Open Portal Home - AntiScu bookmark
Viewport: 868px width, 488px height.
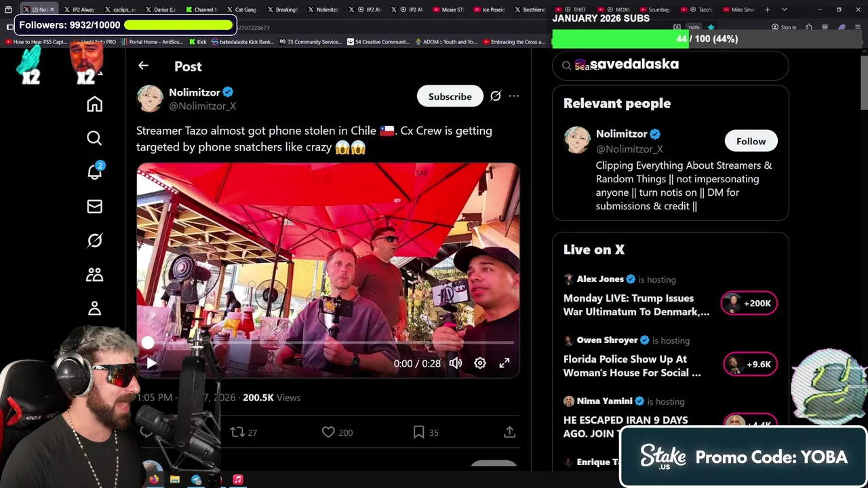151,42
